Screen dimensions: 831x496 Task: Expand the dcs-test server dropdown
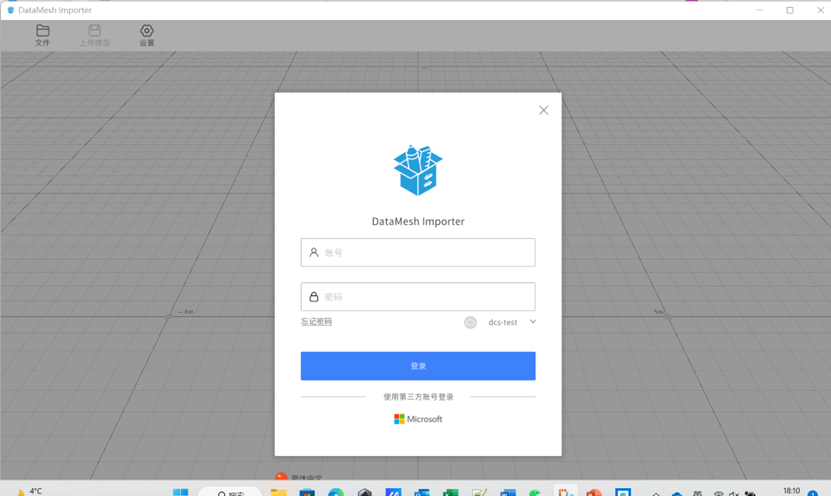pyautogui.click(x=512, y=322)
